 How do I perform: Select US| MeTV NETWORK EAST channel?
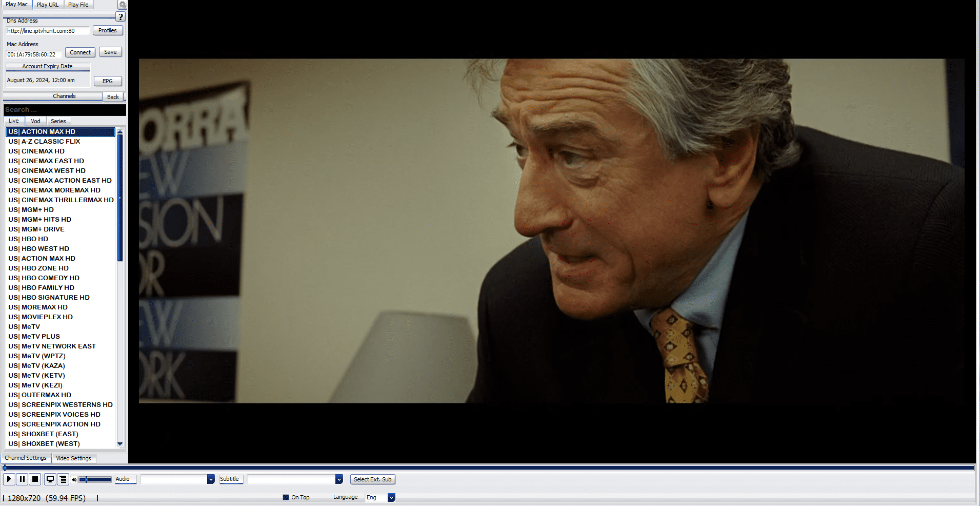[61, 346]
